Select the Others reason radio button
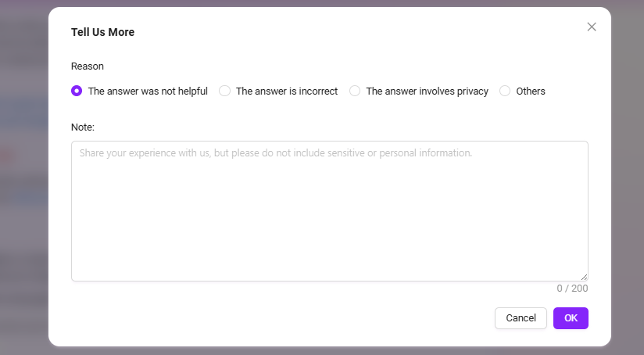This screenshot has height=355, width=644. [x=505, y=91]
